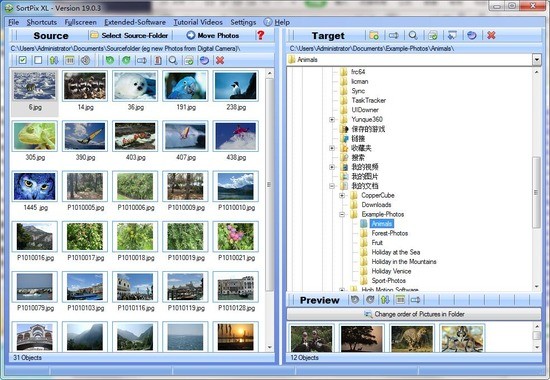Click the rotate left icon in Preview toolbar
Viewport: 550px width, 380px height.
355,300
